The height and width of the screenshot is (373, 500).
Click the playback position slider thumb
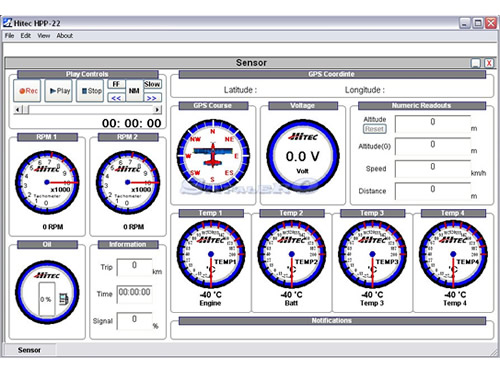point(25,109)
